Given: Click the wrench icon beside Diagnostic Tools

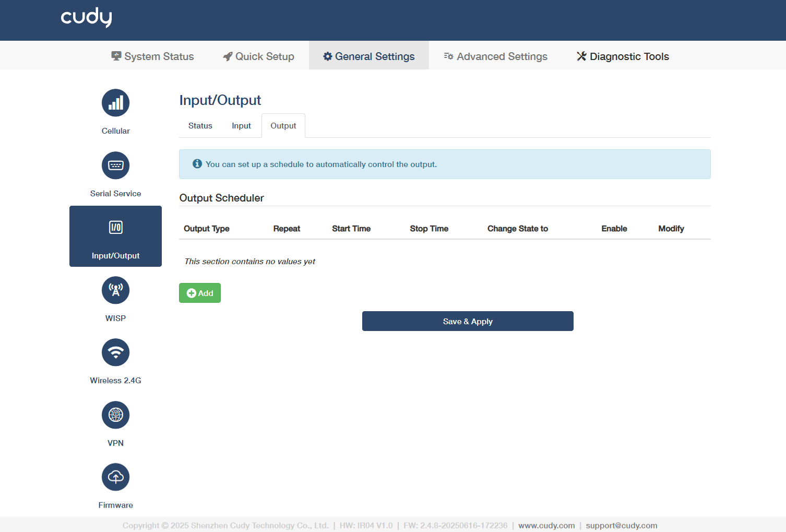Looking at the screenshot, I should [581, 56].
